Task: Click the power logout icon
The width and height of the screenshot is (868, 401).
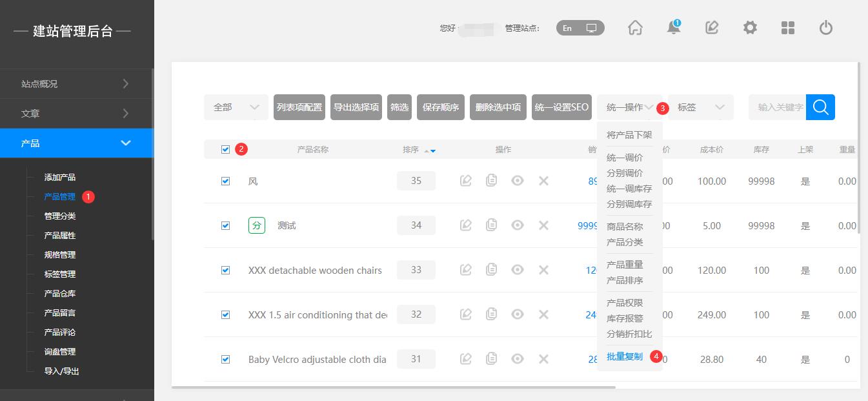Action: pyautogui.click(x=825, y=28)
